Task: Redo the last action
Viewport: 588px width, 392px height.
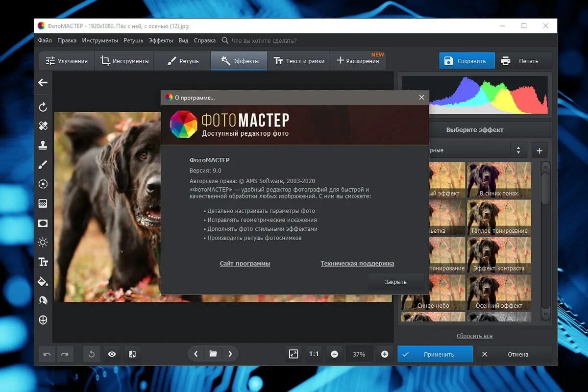Action: coord(64,354)
